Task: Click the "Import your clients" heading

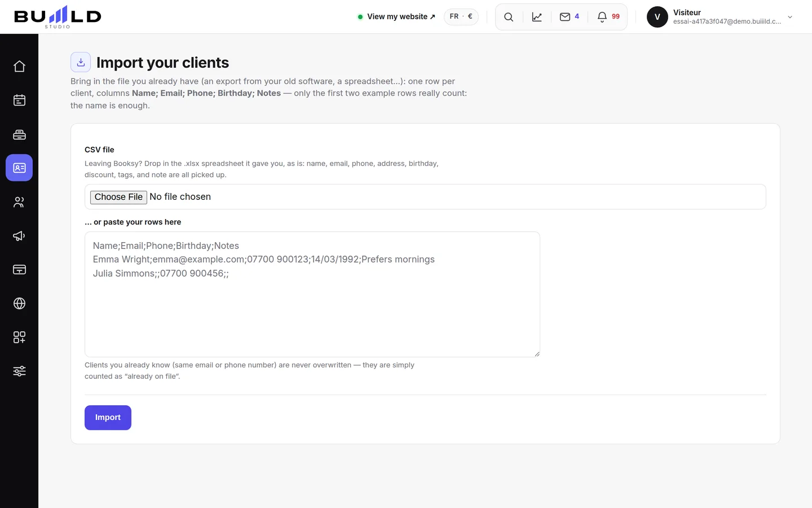Action: pyautogui.click(x=162, y=63)
